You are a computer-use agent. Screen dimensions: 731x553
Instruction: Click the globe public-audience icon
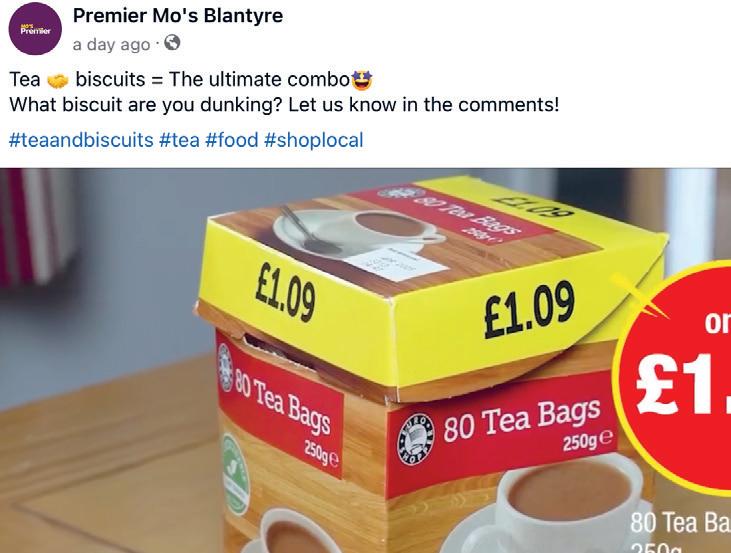click(172, 43)
